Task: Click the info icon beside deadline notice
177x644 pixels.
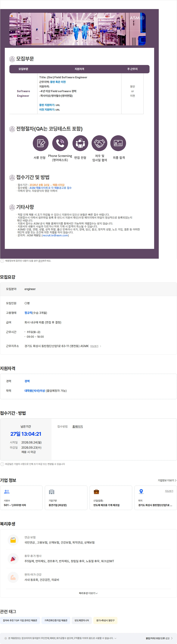Action: (2, 464)
